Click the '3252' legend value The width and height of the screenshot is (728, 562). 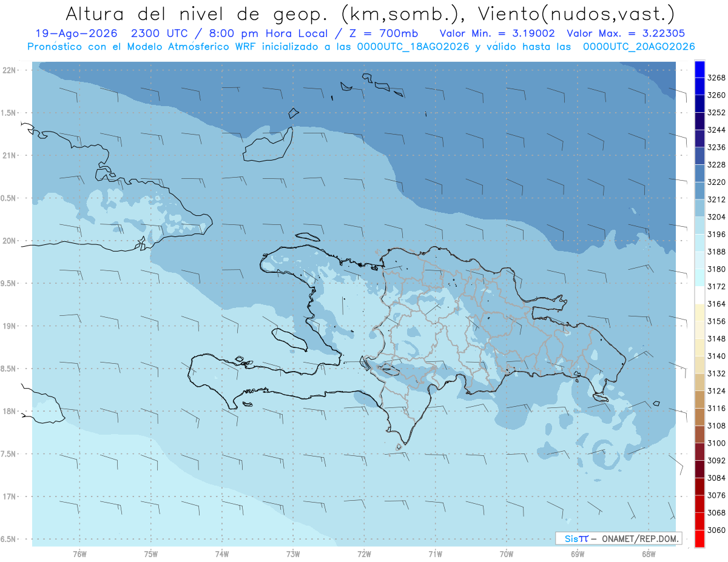[x=716, y=112]
